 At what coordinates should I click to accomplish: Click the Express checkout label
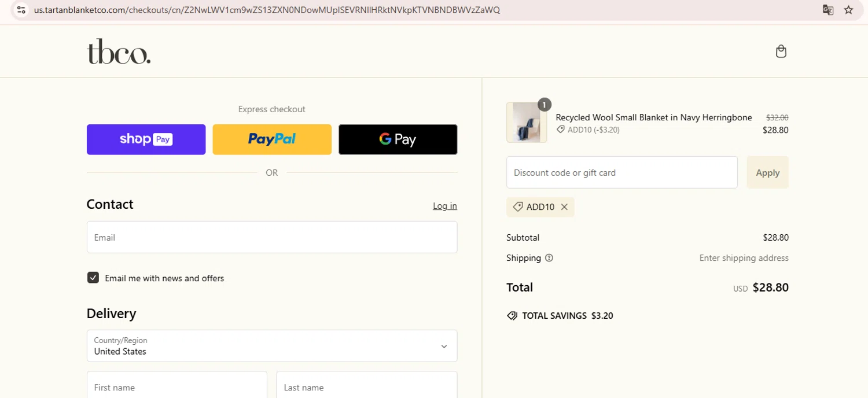tap(272, 109)
